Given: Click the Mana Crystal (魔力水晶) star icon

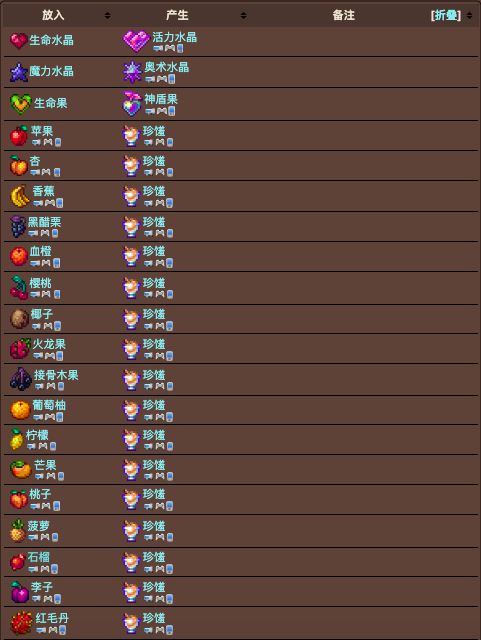Looking at the screenshot, I should pyautogui.click(x=18, y=72).
